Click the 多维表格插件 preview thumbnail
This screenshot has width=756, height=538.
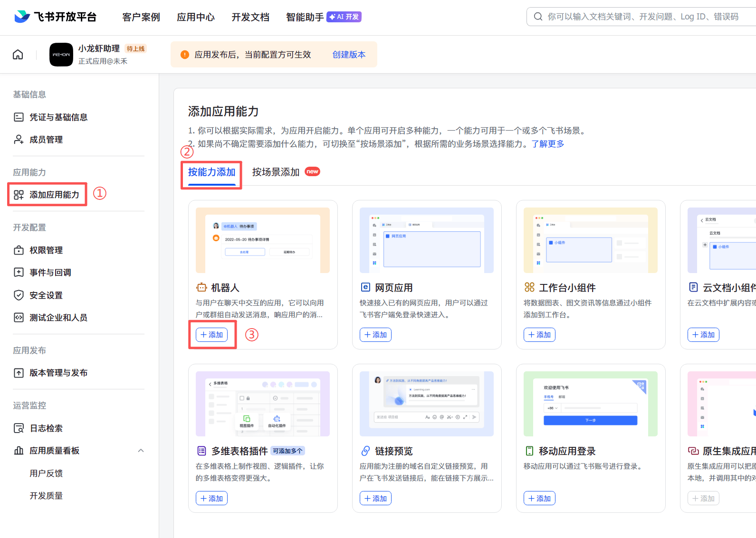[263, 404]
